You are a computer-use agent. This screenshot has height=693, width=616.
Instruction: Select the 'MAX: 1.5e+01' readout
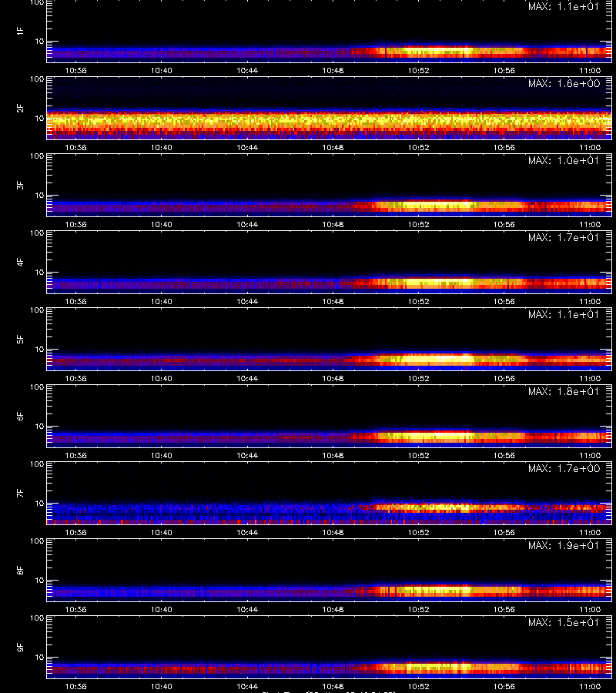[564, 622]
